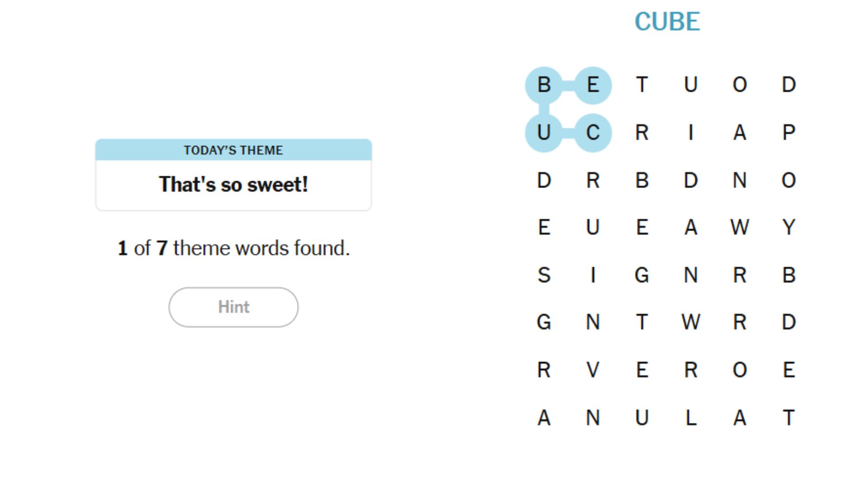Select the letter V tile
868x488 pixels.
(593, 370)
